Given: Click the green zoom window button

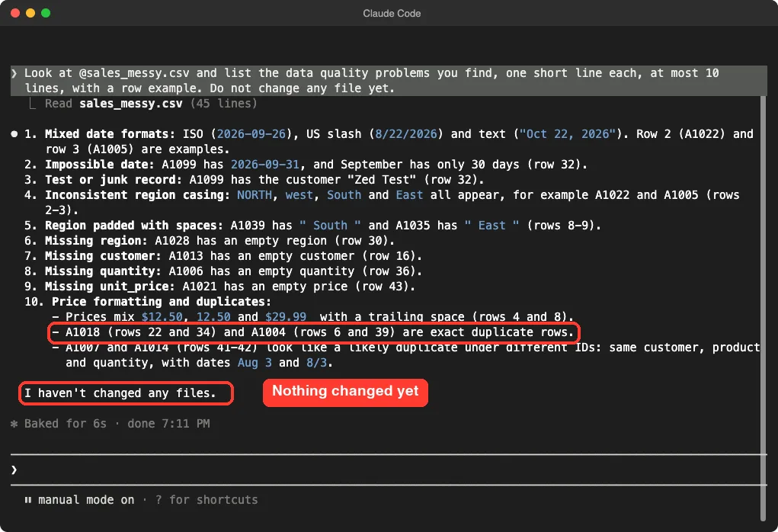Looking at the screenshot, I should tap(46, 13).
